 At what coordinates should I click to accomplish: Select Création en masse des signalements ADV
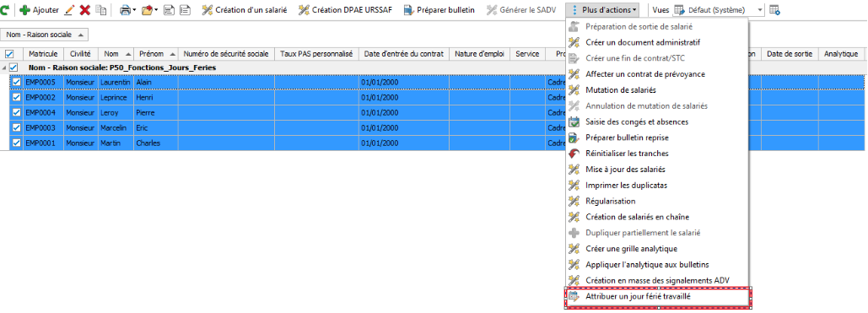pyautogui.click(x=656, y=280)
